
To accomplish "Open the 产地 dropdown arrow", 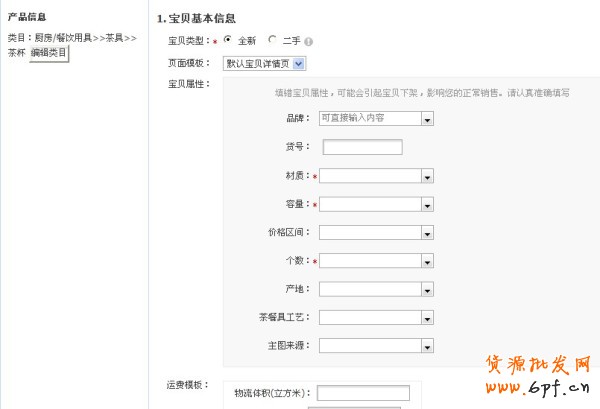I will [427, 290].
